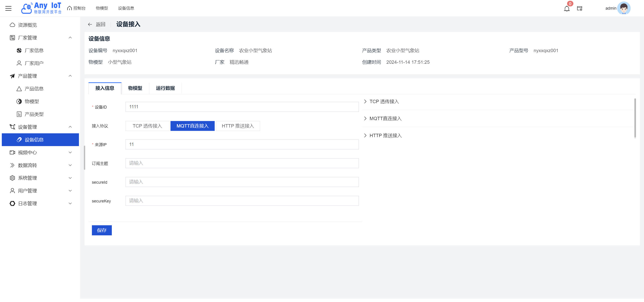Expand the TCP 透传接入 collapse panel
This screenshot has width=644, height=302.
pos(384,102)
